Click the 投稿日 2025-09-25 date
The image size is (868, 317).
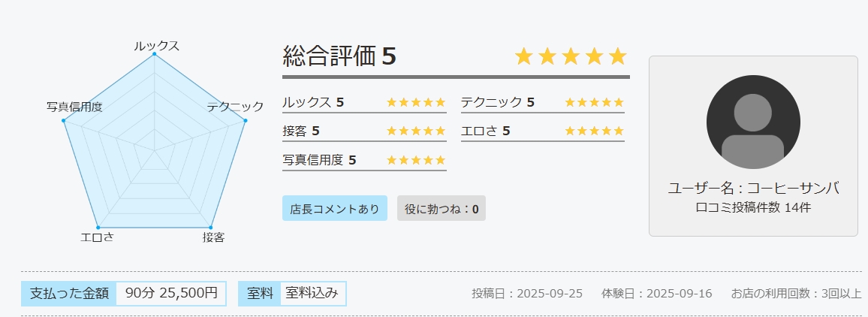coord(527,293)
